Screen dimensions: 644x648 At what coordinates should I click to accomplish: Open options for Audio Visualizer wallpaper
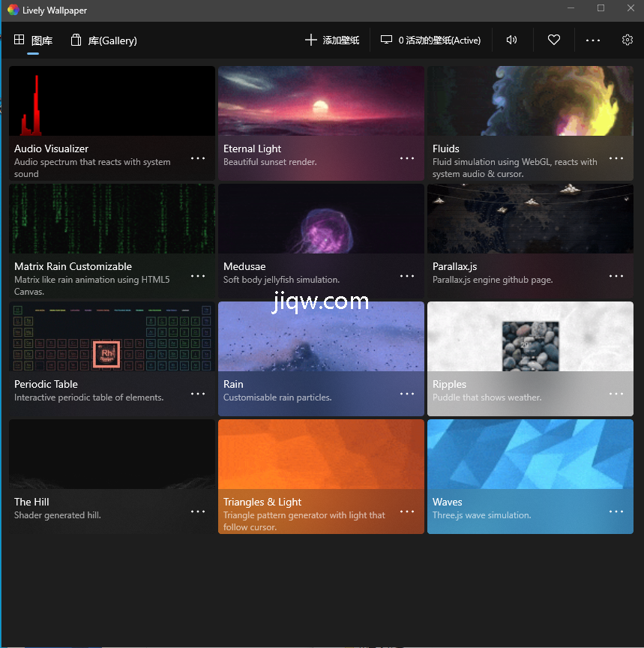point(198,158)
